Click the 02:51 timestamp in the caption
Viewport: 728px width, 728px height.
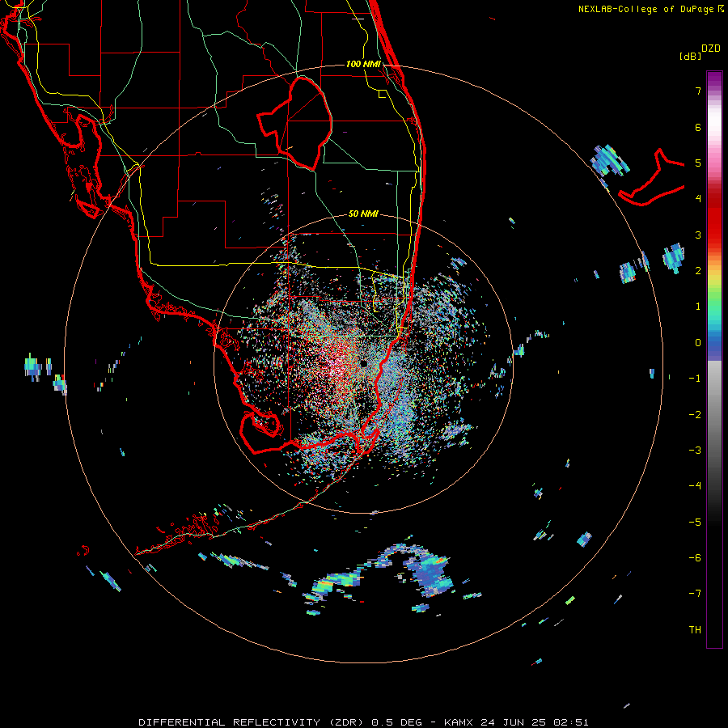(571, 722)
